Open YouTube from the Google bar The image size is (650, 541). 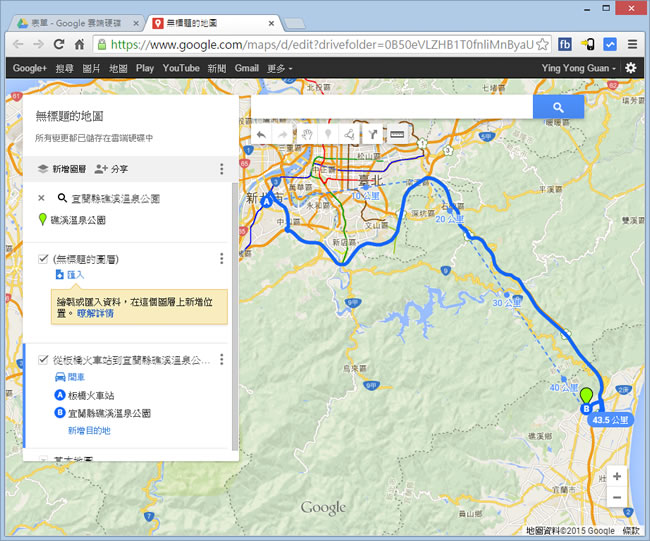(181, 68)
